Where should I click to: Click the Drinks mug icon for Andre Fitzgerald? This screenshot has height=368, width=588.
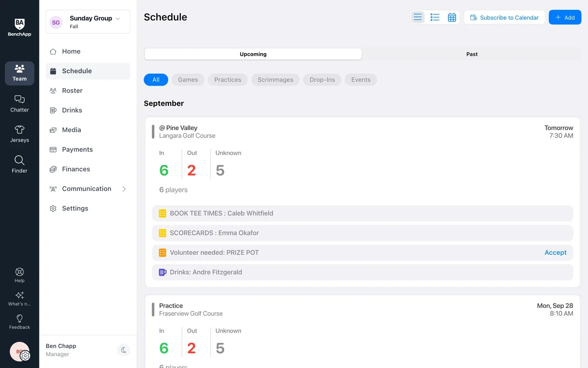click(x=162, y=272)
